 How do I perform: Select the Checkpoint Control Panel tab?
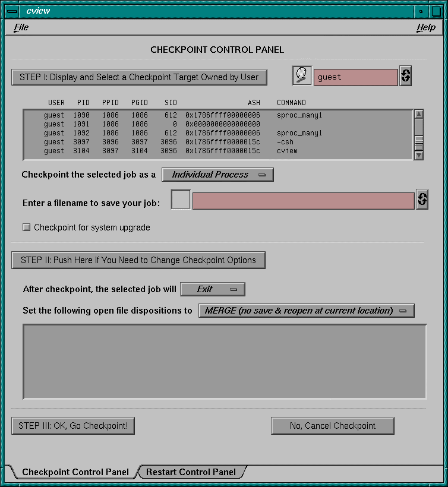point(75,472)
